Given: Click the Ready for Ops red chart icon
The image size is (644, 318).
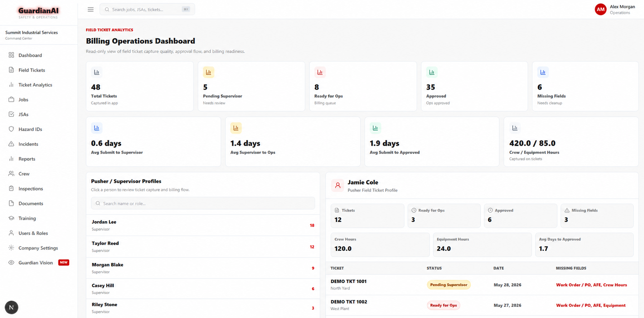Looking at the screenshot, I should [x=320, y=72].
